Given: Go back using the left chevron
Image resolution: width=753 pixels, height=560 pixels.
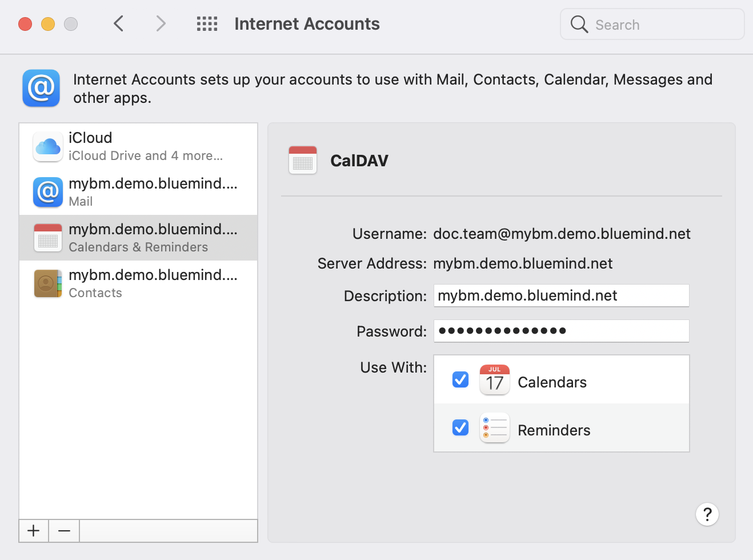Looking at the screenshot, I should point(119,24).
